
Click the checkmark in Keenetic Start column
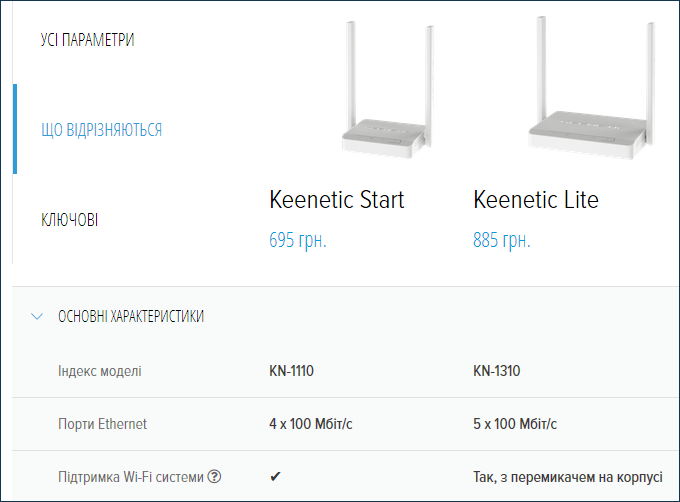pyautogui.click(x=275, y=477)
